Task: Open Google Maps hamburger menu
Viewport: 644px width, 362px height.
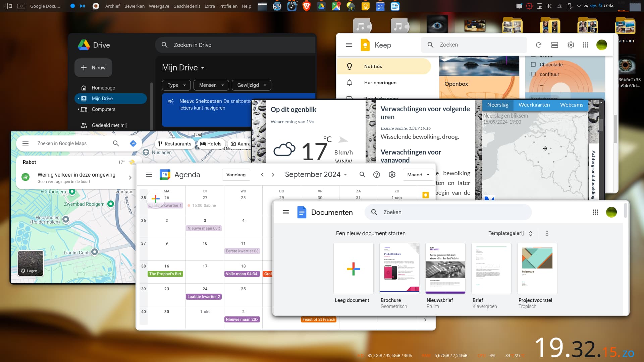Action: (x=25, y=143)
